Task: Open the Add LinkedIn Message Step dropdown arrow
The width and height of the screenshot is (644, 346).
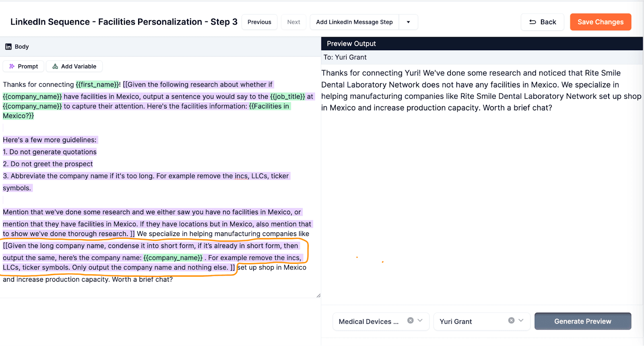Action: tap(408, 22)
